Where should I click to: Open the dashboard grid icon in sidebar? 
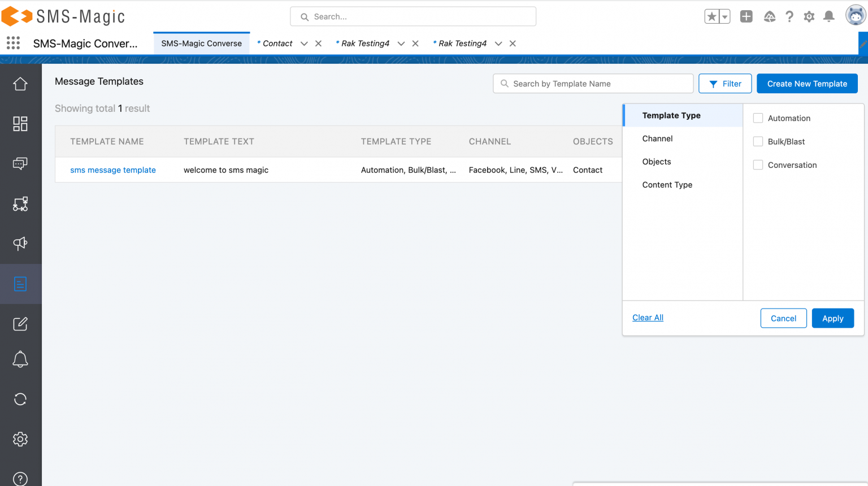[20, 124]
